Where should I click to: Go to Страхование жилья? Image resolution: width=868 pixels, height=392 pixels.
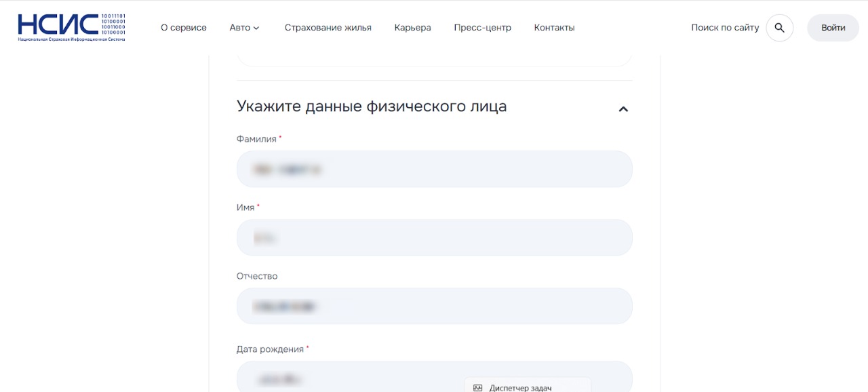(x=328, y=28)
